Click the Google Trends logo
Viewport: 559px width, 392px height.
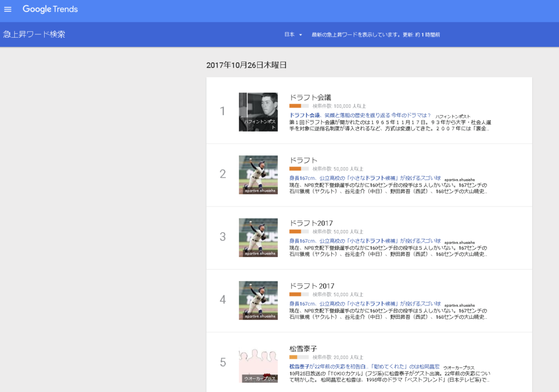(x=50, y=9)
